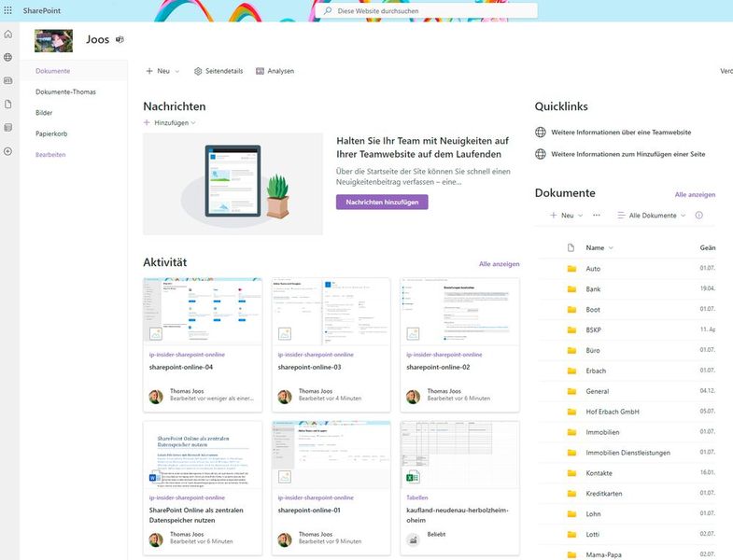
Task: Click Alle anzeigen next to Aktivität
Action: (500, 264)
